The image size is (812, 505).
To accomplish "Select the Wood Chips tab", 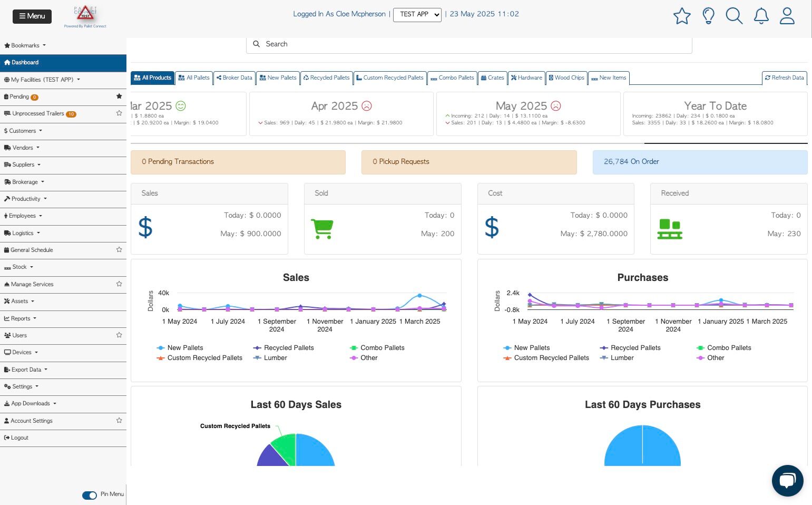I will click(566, 77).
